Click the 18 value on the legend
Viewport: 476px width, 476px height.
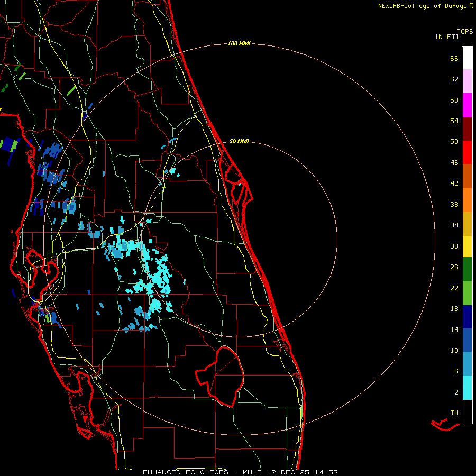454,309
